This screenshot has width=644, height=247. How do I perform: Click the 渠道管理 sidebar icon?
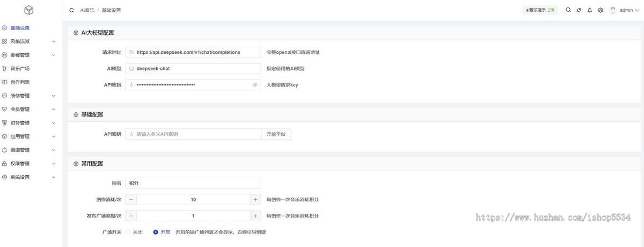(x=4, y=150)
